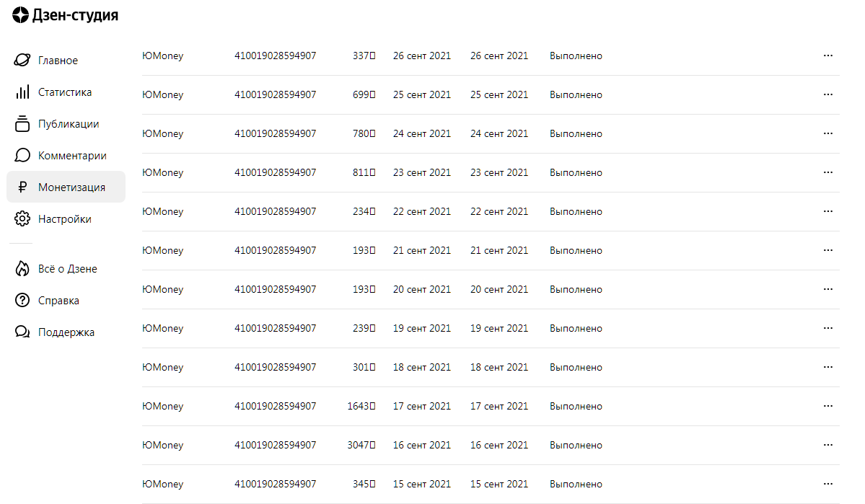Open the Настройки gear icon
This screenshot has width=865, height=504.
coord(22,219)
